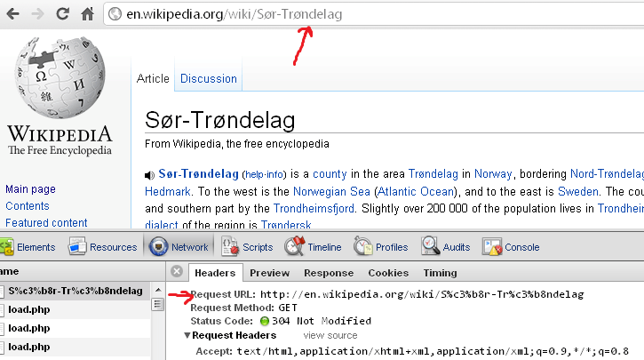Viewport: 644px width, 360px height.
Task: Open the Elements panel in DevTools
Action: point(28,247)
